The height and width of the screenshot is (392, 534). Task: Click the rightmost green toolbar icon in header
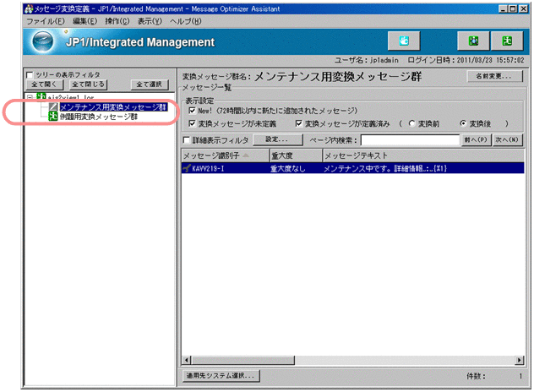click(x=505, y=41)
